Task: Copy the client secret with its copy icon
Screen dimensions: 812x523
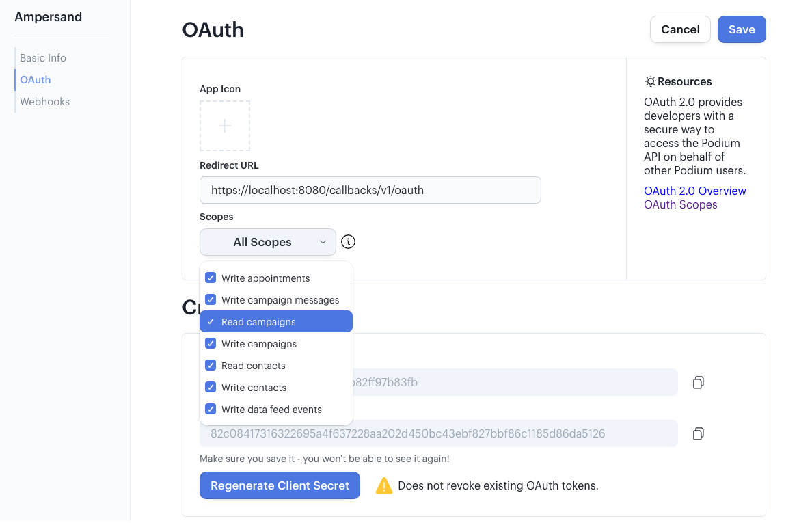Action: coord(698,433)
